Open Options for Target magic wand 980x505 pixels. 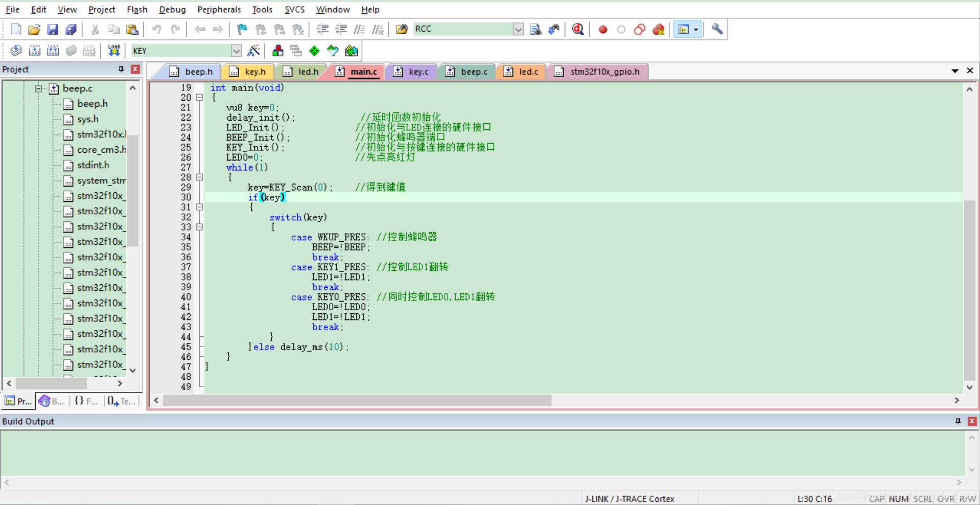pos(253,51)
